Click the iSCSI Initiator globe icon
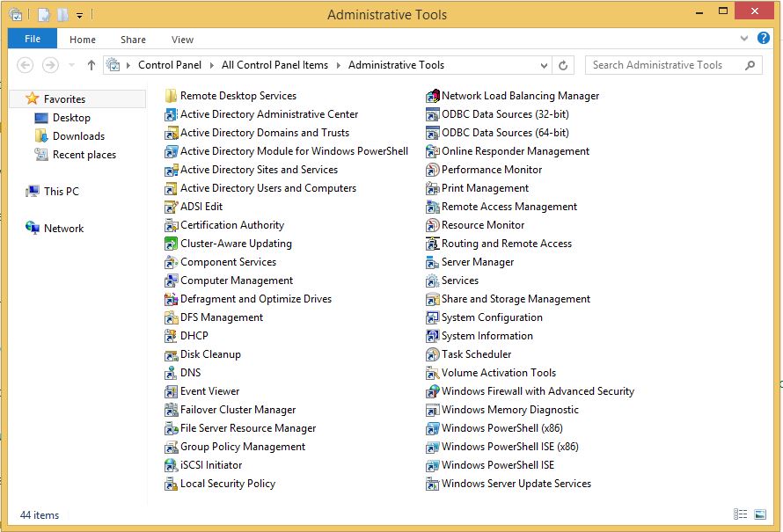Screen dimensions: 783x532 click(171, 465)
